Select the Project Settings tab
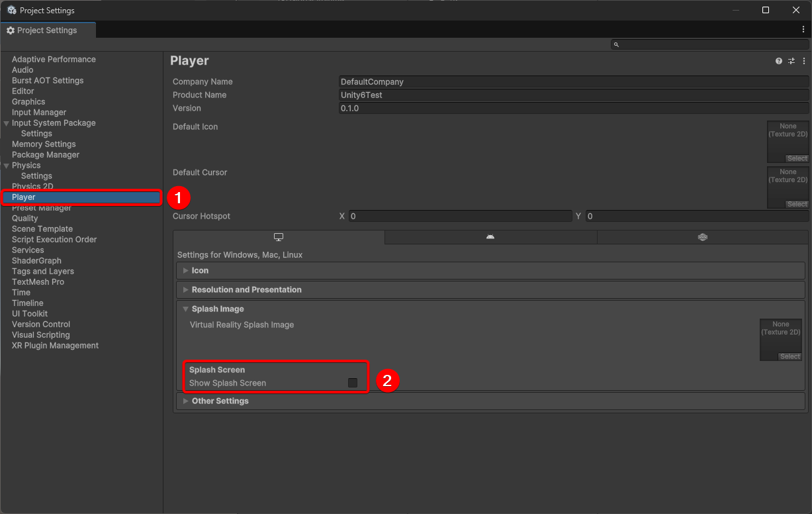 [x=47, y=30]
